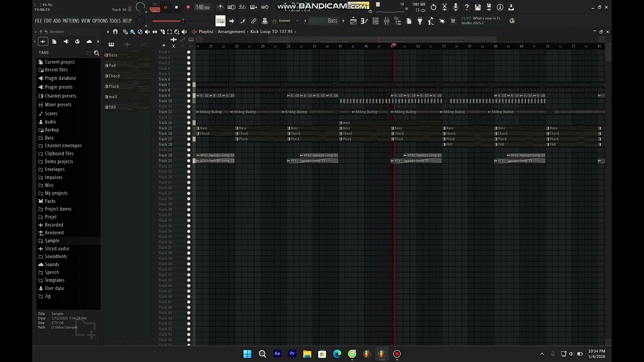Open the browser search magnifier icon
Viewport: 644px width, 362px height.
click(x=97, y=53)
